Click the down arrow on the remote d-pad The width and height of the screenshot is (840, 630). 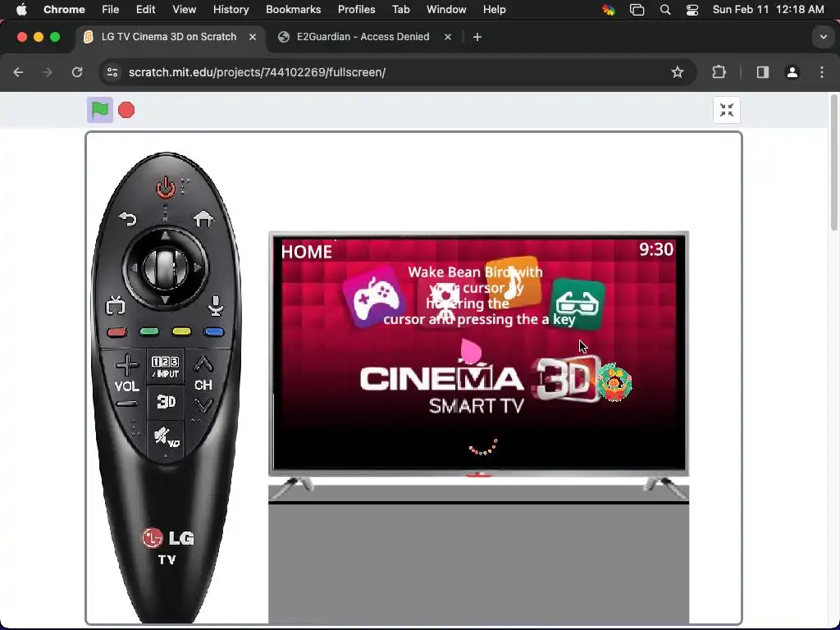pyautogui.click(x=165, y=299)
